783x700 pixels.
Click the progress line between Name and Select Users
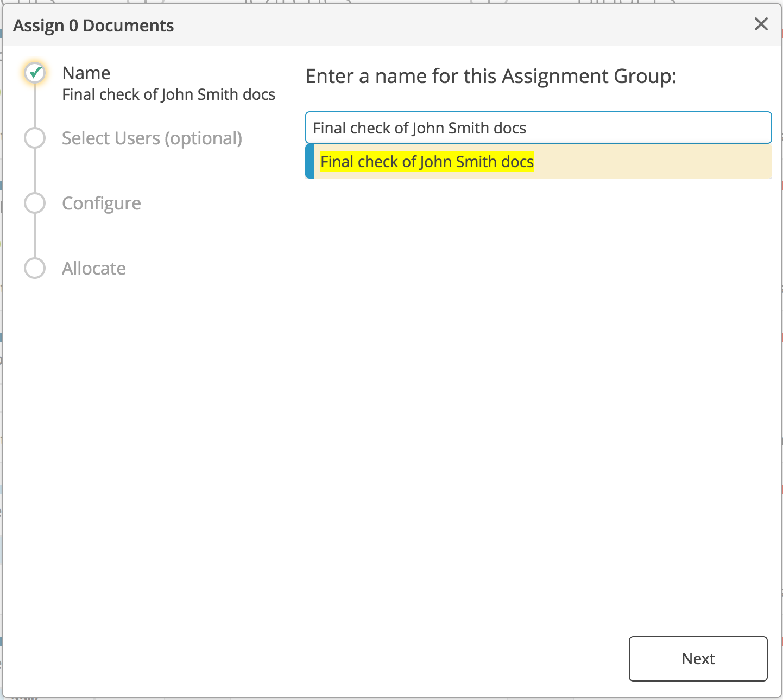point(35,105)
